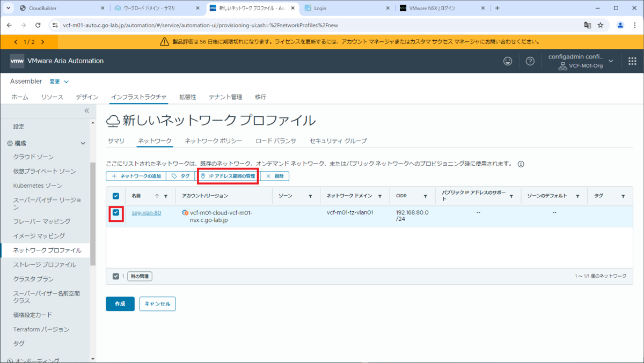The width and height of the screenshot is (644, 363).
Task: Switch to the VMware NSX browser tab
Action: click(x=441, y=8)
